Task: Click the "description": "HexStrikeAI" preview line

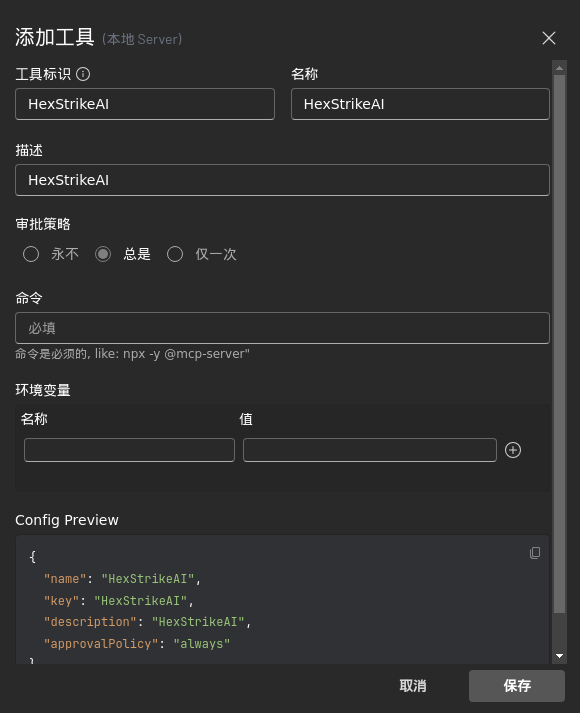Action: click(147, 622)
